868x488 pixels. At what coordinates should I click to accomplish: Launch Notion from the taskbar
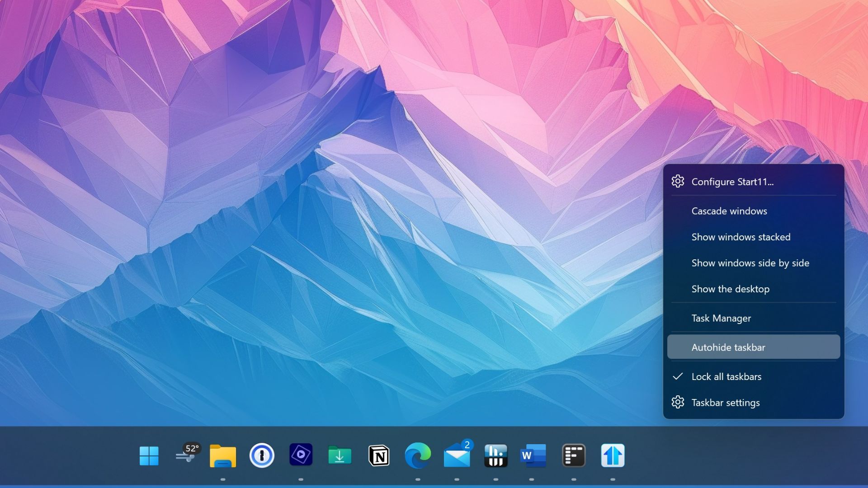click(379, 456)
